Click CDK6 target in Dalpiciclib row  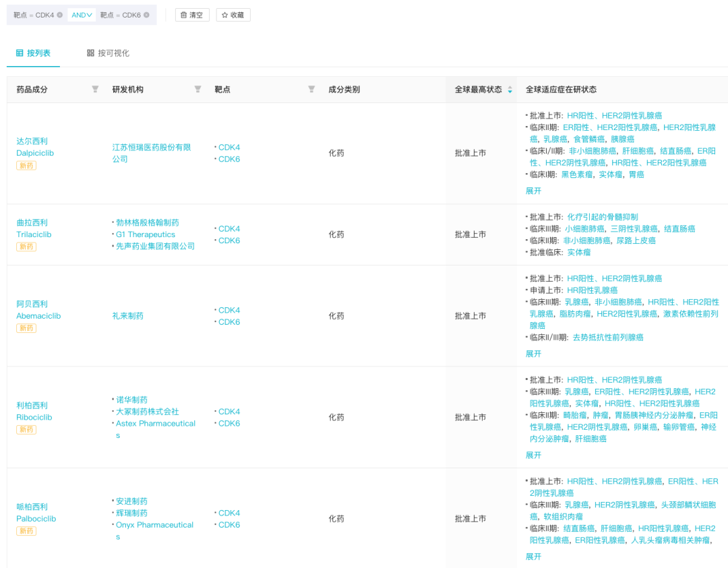[229, 159]
